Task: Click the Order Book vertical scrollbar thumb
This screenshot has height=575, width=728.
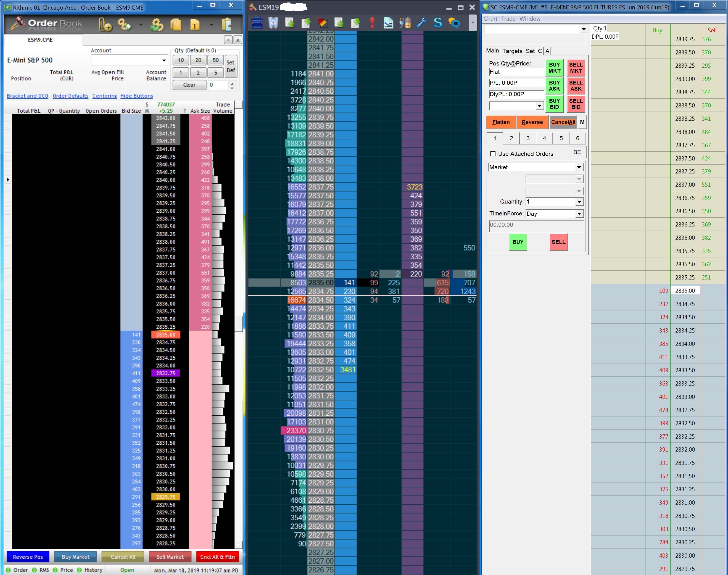Action: (239, 324)
